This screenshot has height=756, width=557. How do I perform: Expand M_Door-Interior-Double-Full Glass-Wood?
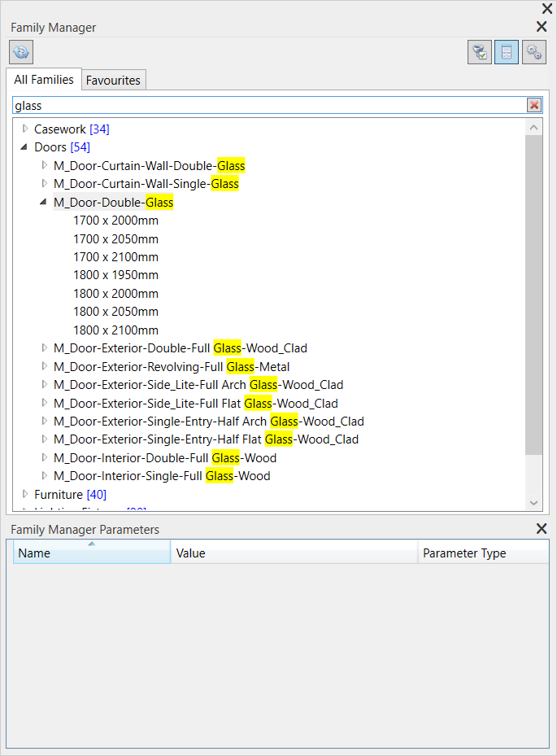pyautogui.click(x=45, y=457)
